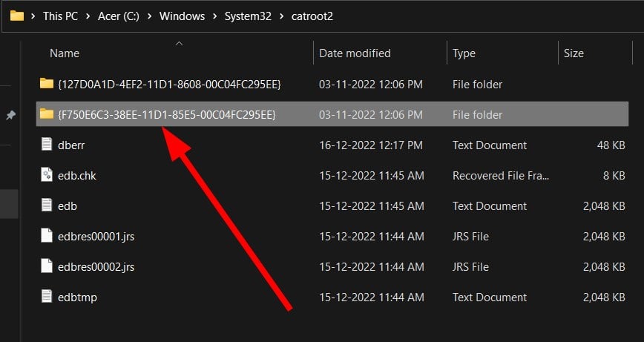Image resolution: width=644 pixels, height=342 pixels.
Task: Click the edb.chk recovered file icon
Action: [47, 175]
